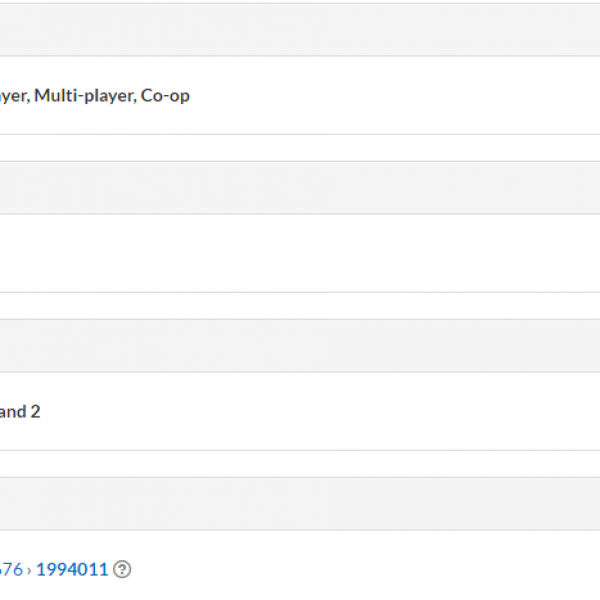Click the thin gap below the "and 2" row
The height and width of the screenshot is (600, 600).
pyautogui.click(x=300, y=464)
